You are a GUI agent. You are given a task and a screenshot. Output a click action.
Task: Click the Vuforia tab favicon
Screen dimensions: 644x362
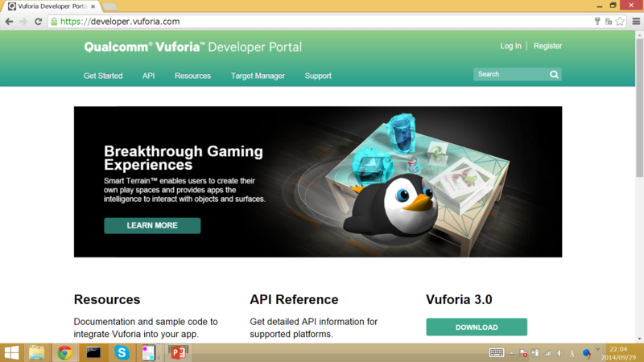tap(12, 6)
